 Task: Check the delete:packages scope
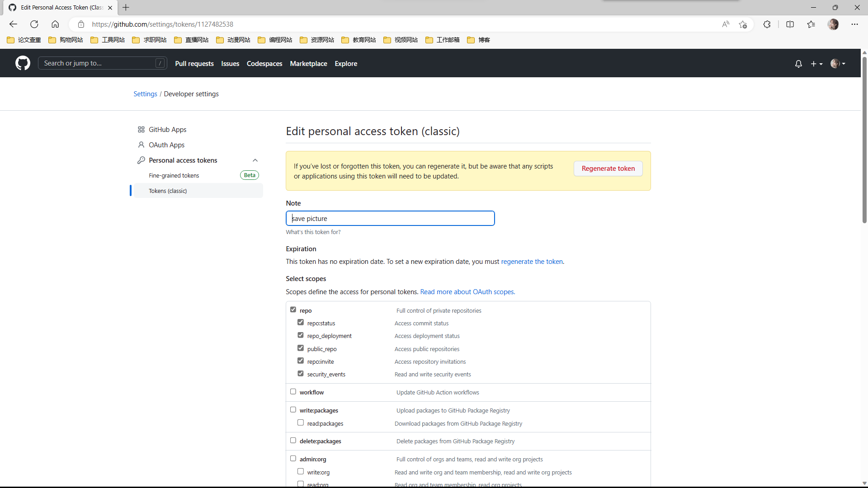[x=293, y=441]
